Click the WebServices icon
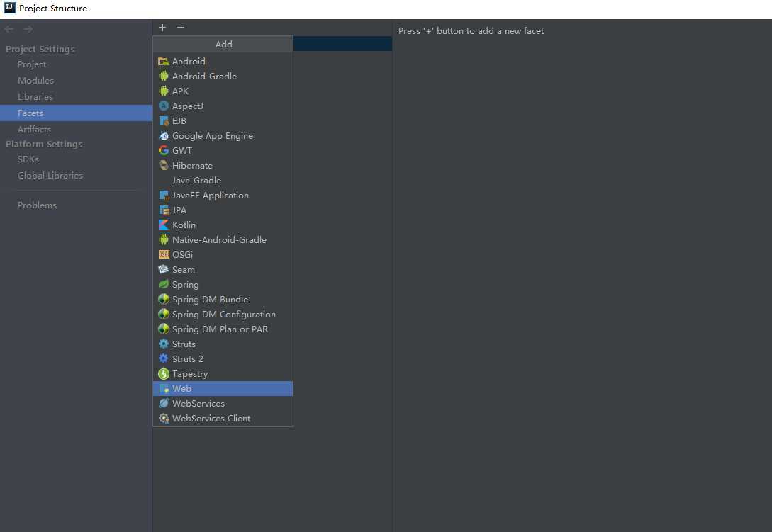Viewport: 772px width, 532px height. pyautogui.click(x=164, y=404)
